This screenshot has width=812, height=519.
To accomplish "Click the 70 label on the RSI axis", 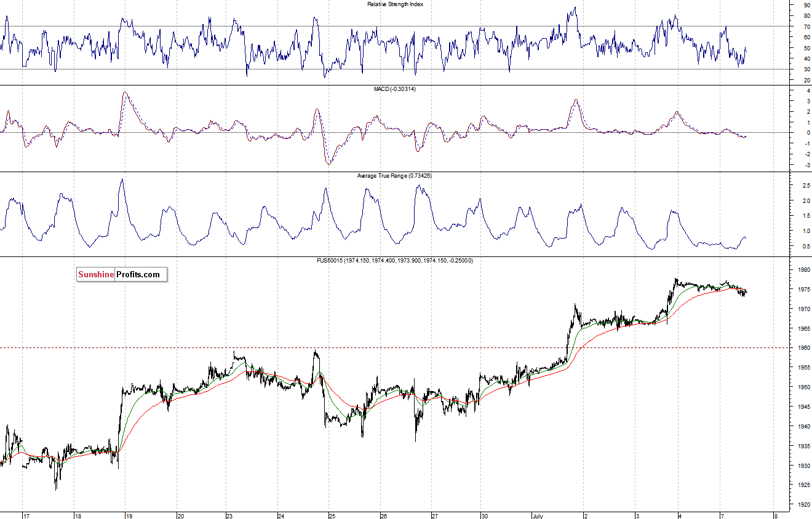I will [x=806, y=26].
